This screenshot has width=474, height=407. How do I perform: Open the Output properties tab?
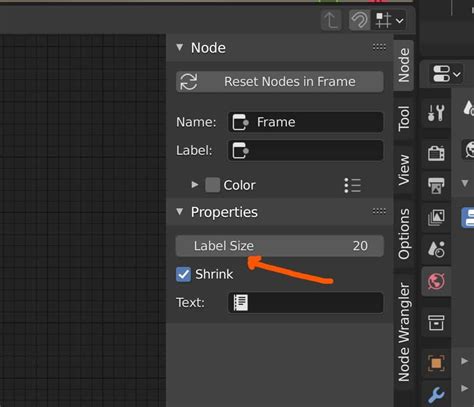click(x=436, y=185)
